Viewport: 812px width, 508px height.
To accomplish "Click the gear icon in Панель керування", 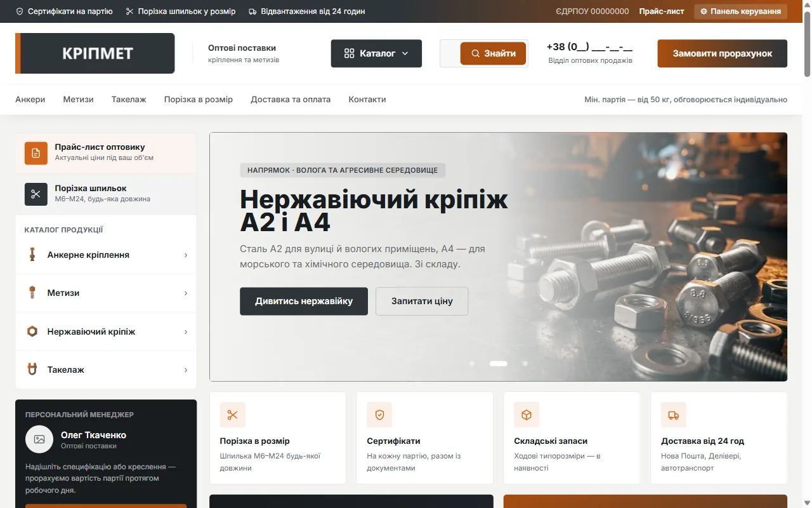I will [704, 11].
